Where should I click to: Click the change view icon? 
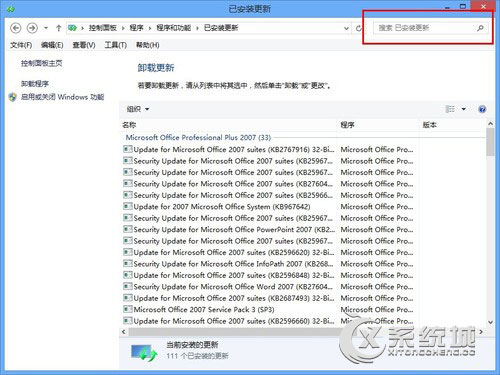(x=450, y=109)
